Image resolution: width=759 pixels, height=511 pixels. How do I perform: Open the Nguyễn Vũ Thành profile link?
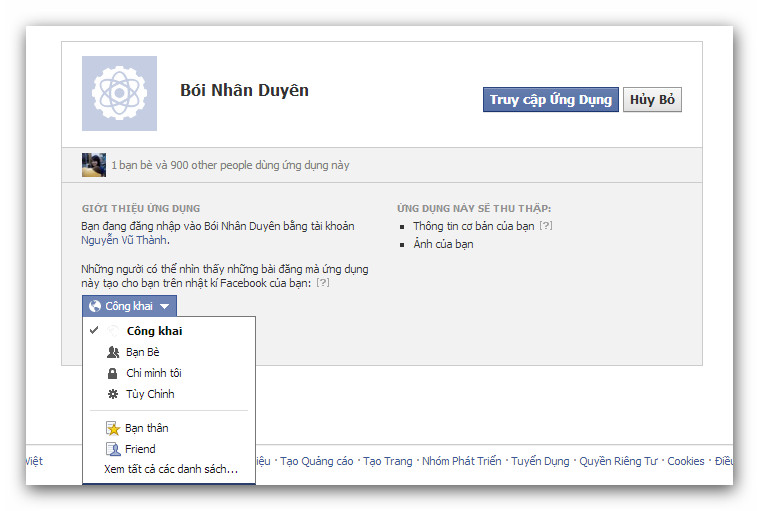124,240
